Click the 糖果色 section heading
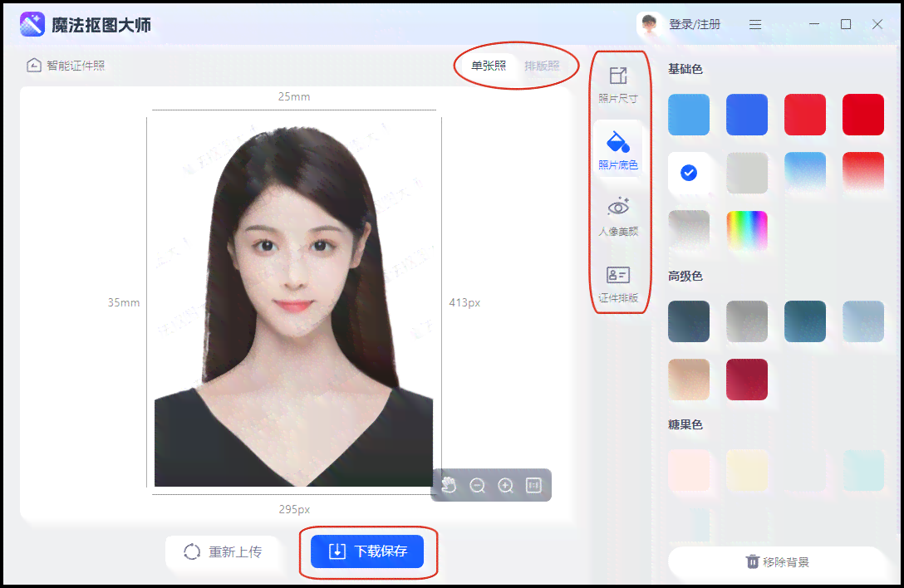The image size is (904, 588). click(685, 425)
